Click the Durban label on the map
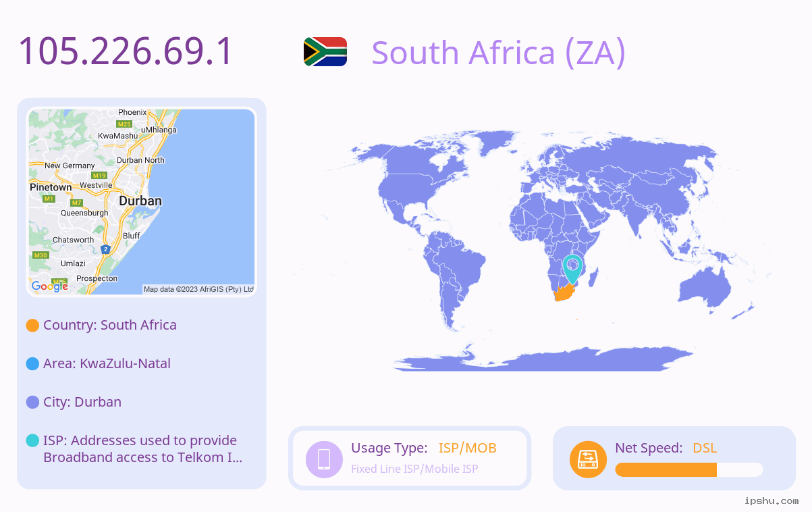Image resolution: width=812 pixels, height=512 pixels. tap(140, 201)
